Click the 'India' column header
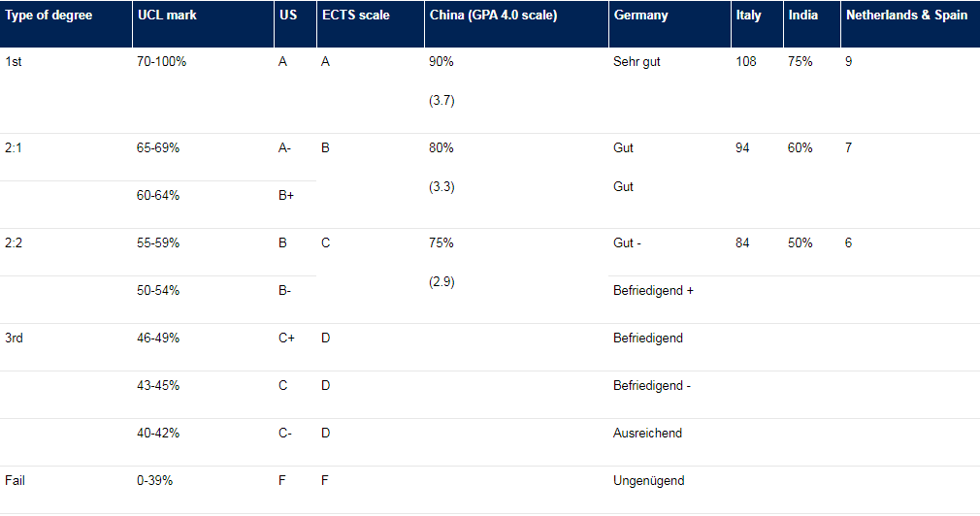Image resolution: width=980 pixels, height=516 pixels. click(802, 16)
